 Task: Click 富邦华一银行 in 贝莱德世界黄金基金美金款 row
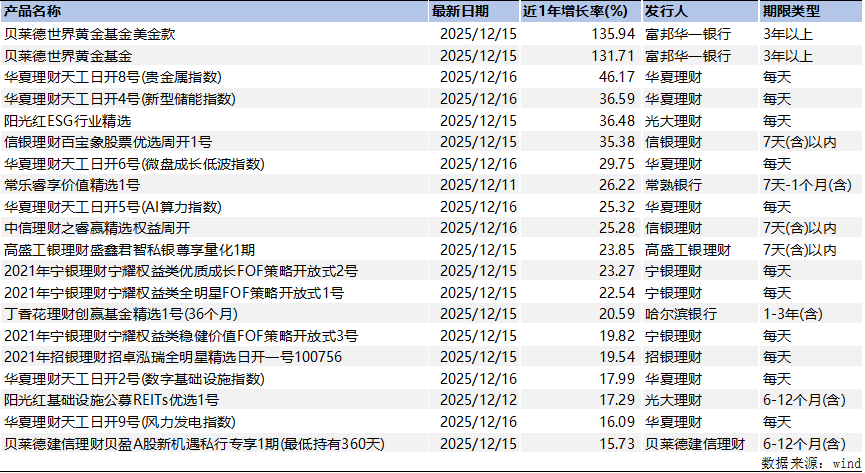pyautogui.click(x=688, y=34)
